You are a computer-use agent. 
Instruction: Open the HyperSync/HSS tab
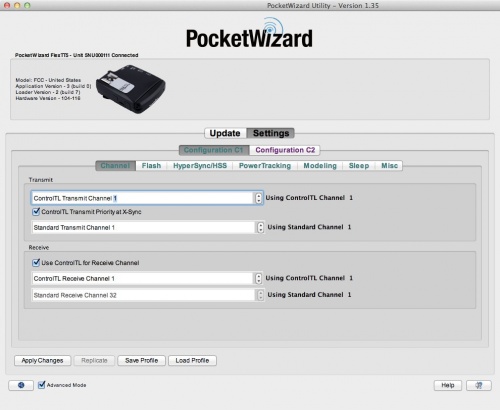[x=200, y=166]
